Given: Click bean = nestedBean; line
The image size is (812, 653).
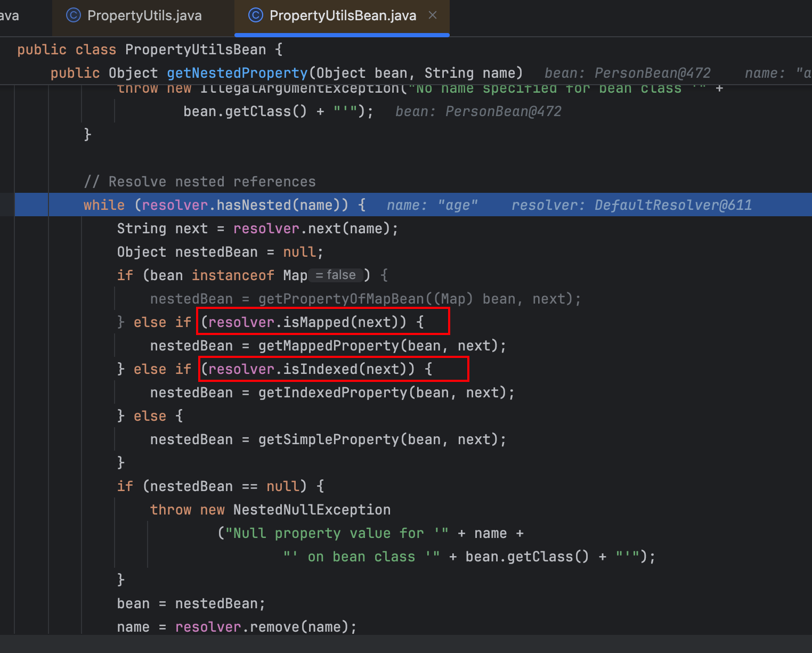Looking at the screenshot, I should click(191, 603).
